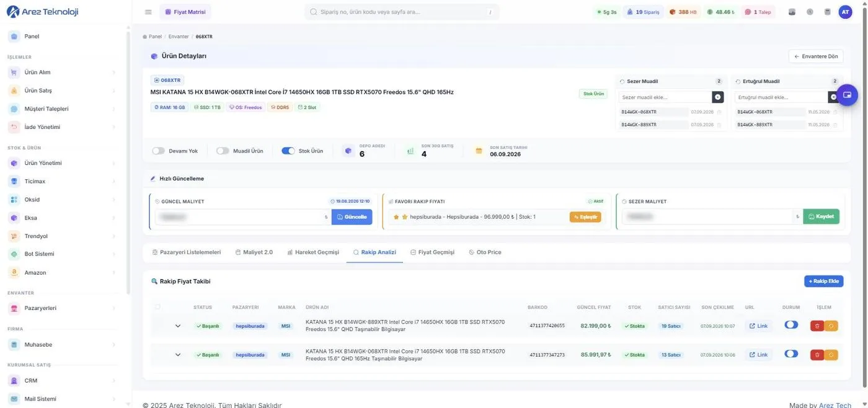This screenshot has height=408, width=868.
Task: Enable the Muadil Ürün switch
Action: coord(223,151)
